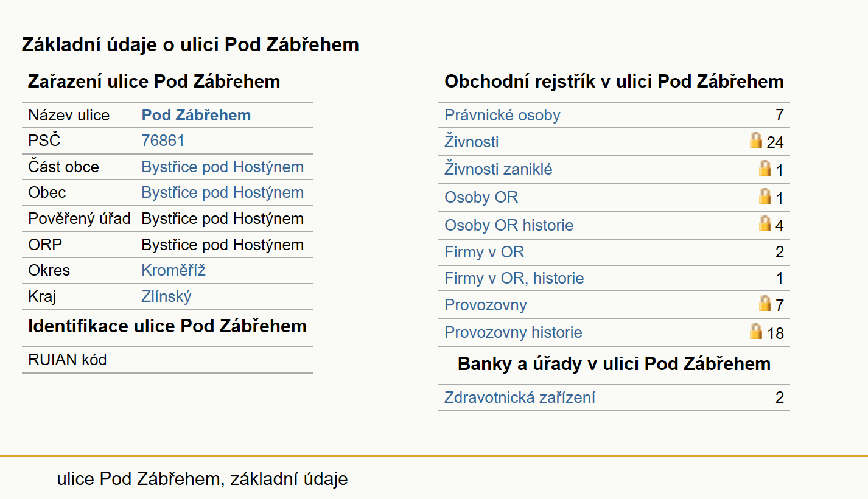This screenshot has width=868, height=499.
Task: Open Osoby OR historie link
Action: click(509, 225)
